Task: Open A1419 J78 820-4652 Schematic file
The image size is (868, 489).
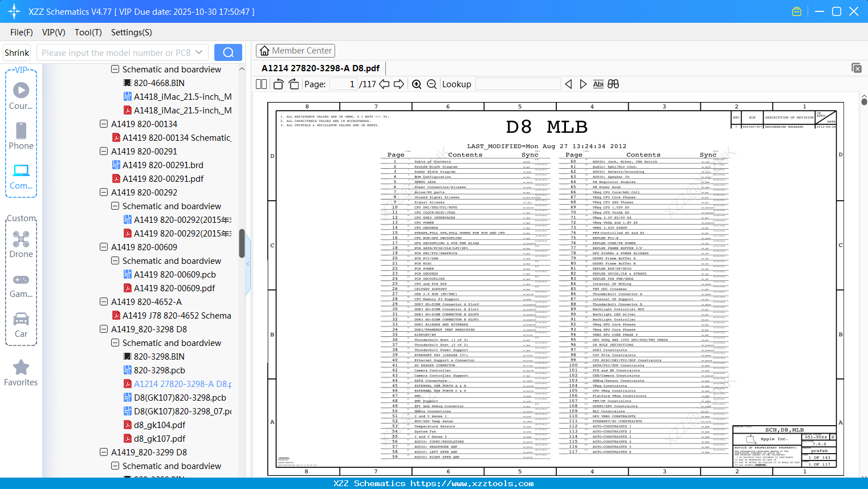Action: (x=172, y=316)
